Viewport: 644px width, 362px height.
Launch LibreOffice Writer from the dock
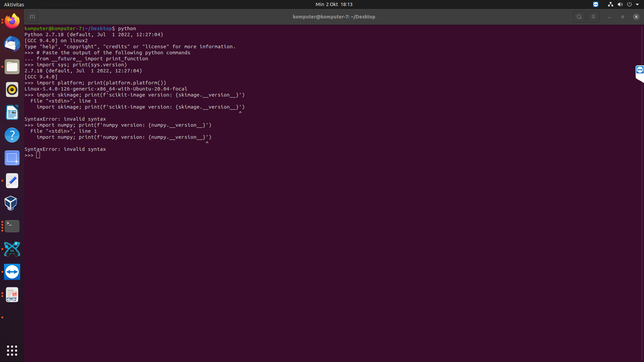coord(12,112)
